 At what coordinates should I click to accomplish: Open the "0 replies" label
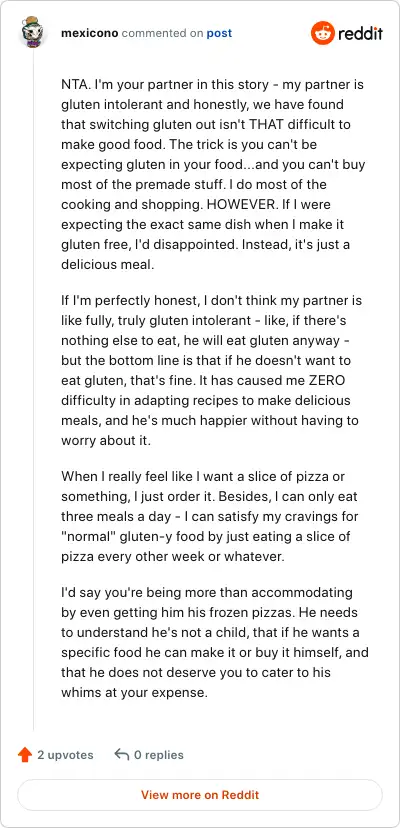coord(159,755)
